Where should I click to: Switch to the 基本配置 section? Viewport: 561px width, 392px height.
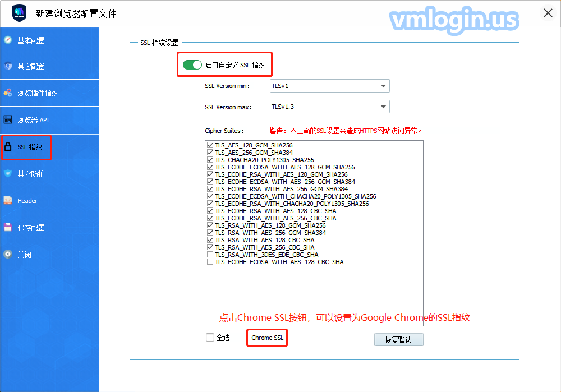tap(31, 40)
